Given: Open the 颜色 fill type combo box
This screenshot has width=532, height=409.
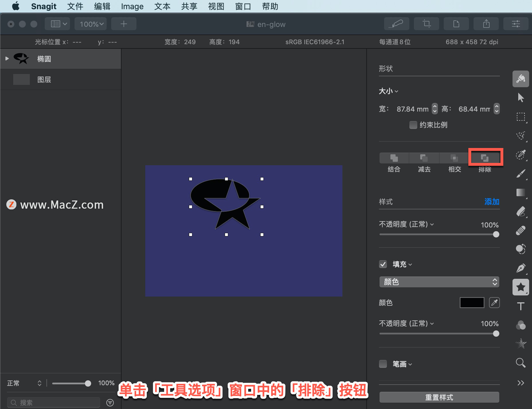Looking at the screenshot, I should [439, 282].
